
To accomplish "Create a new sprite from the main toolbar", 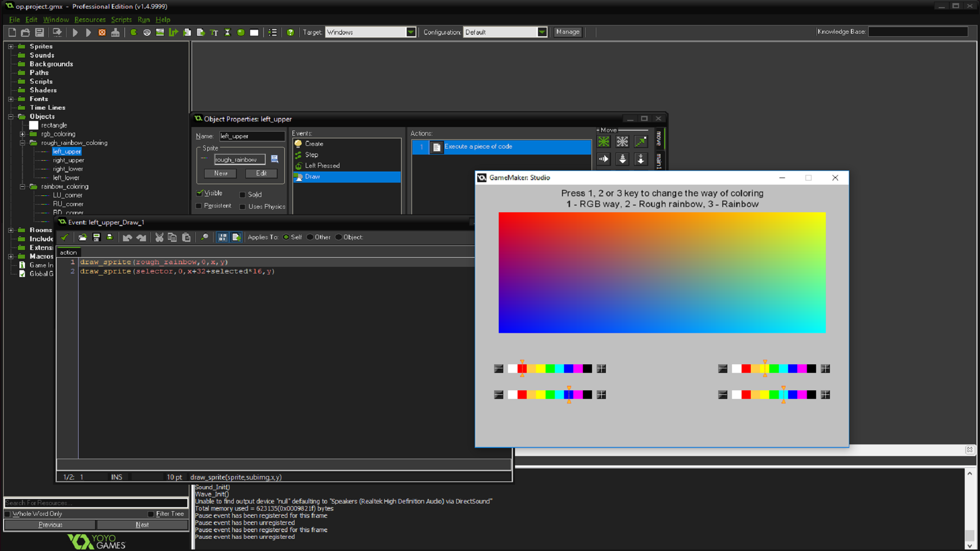I will coord(134,32).
